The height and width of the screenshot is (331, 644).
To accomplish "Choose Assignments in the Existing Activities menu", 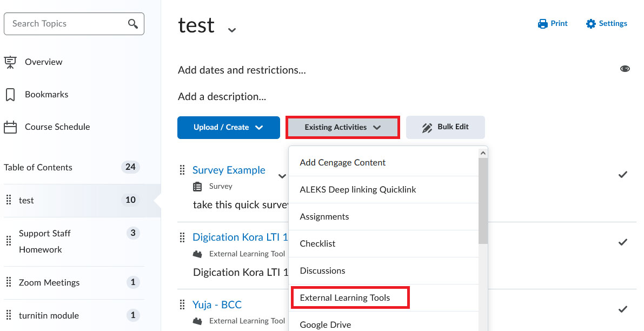I will 324,216.
